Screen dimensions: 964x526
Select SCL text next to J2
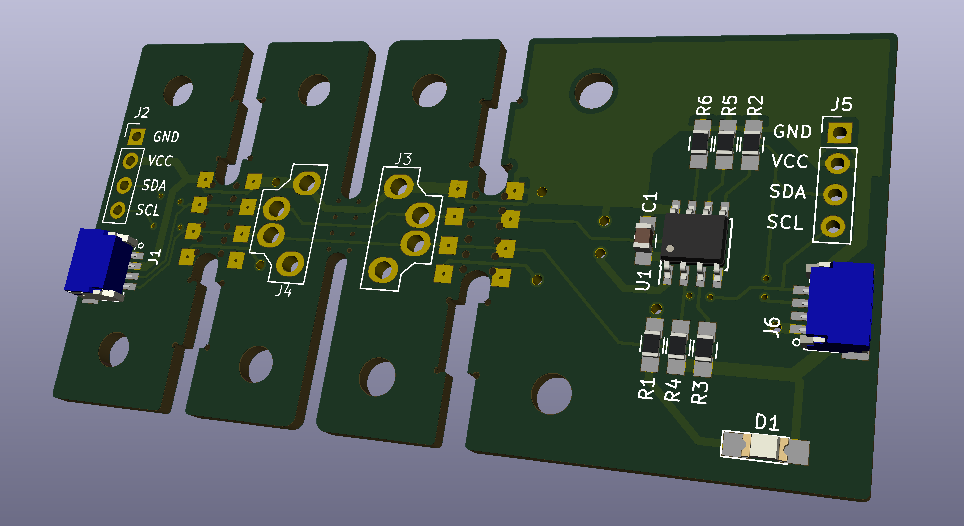point(148,210)
